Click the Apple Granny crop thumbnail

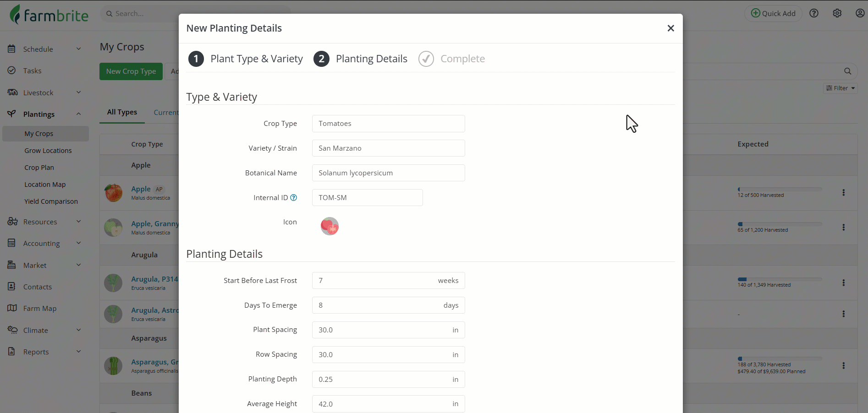pyautogui.click(x=113, y=228)
